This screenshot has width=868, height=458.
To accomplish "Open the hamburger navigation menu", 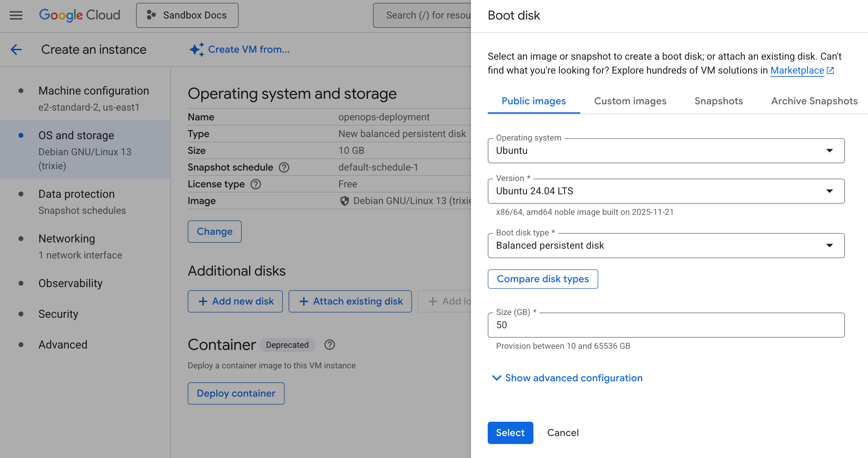I will click(x=16, y=15).
